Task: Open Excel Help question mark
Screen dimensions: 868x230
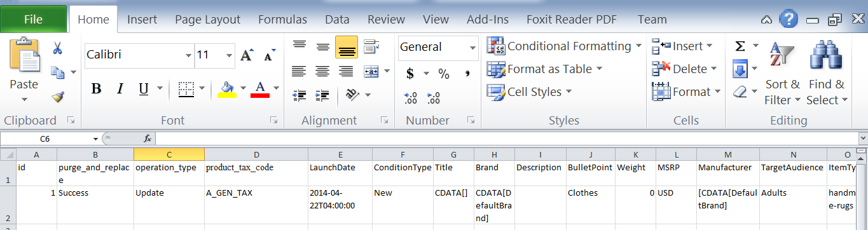Action: [x=789, y=19]
